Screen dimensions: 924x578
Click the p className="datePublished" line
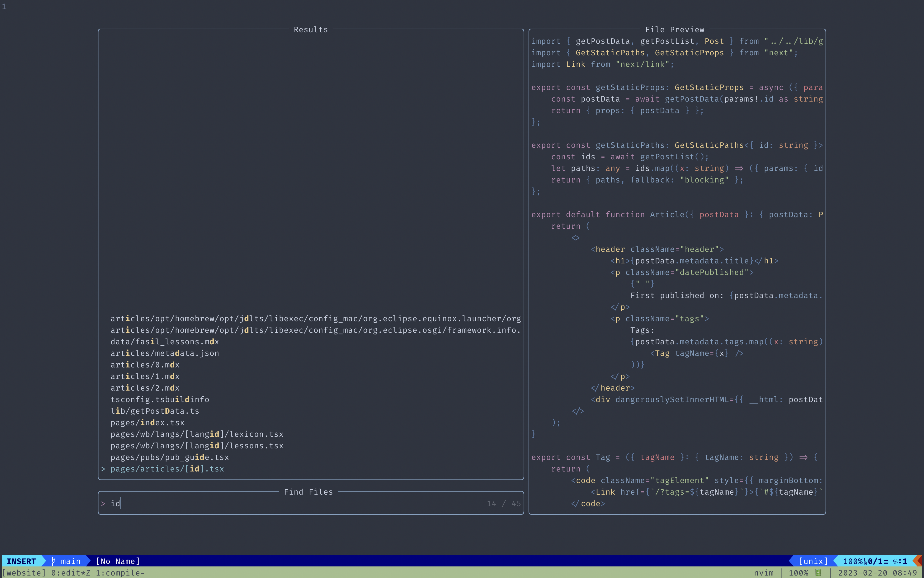[x=682, y=272]
